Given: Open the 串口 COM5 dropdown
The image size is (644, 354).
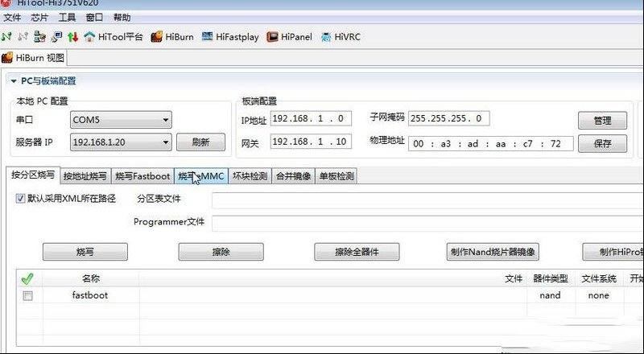Looking at the screenshot, I should point(121,120).
